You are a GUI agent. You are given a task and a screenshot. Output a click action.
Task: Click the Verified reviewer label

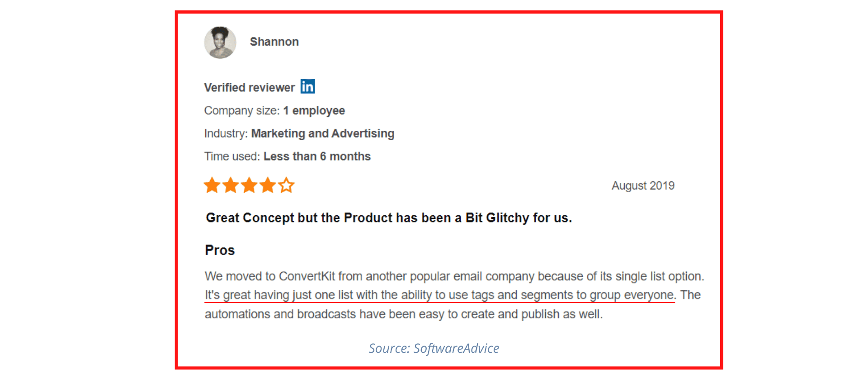tap(249, 87)
